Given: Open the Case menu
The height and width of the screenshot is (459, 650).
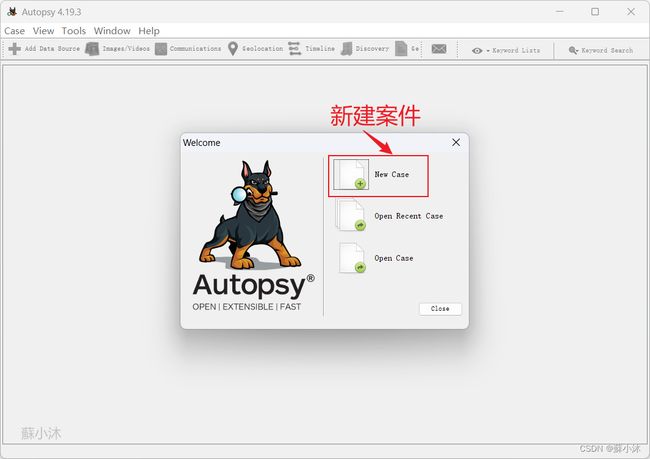Looking at the screenshot, I should [15, 31].
